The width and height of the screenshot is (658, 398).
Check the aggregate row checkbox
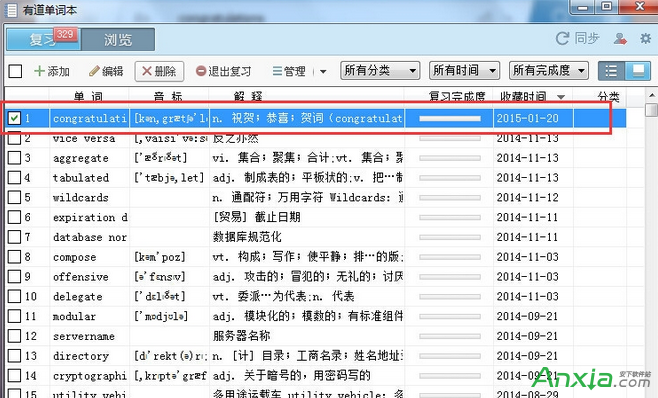coord(14,158)
